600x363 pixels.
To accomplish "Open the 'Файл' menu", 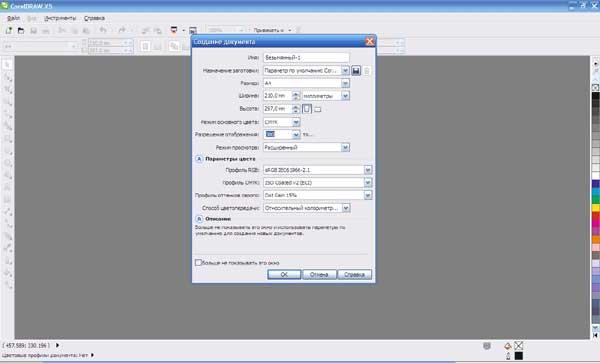I will coord(13,18).
